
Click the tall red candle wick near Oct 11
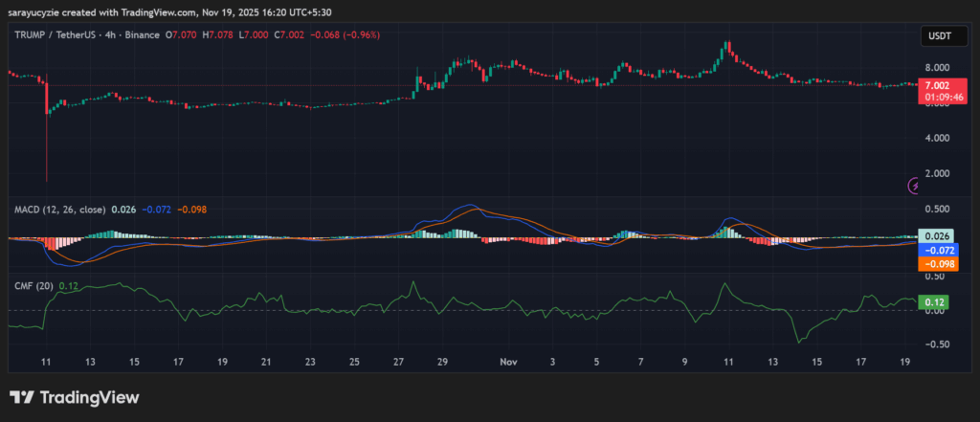[x=46, y=134]
